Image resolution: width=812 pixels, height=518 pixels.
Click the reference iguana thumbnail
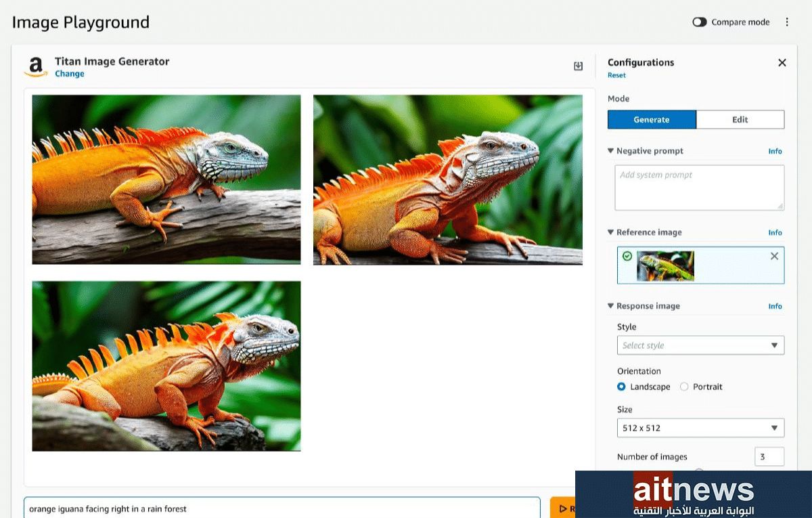[665, 266]
